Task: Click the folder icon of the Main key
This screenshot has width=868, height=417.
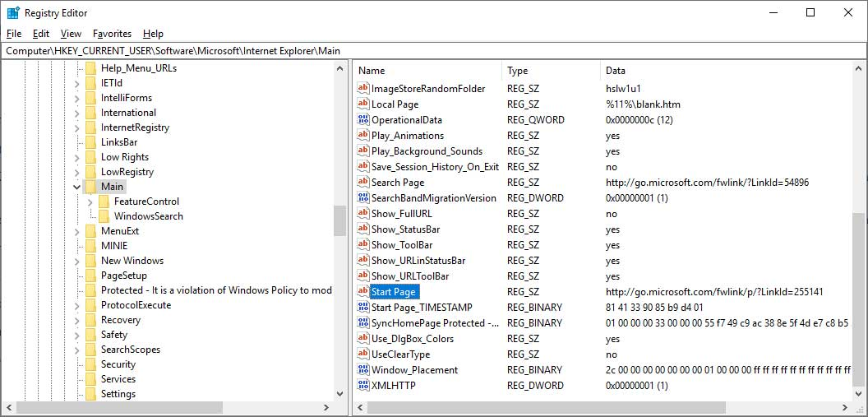Action: [90, 187]
